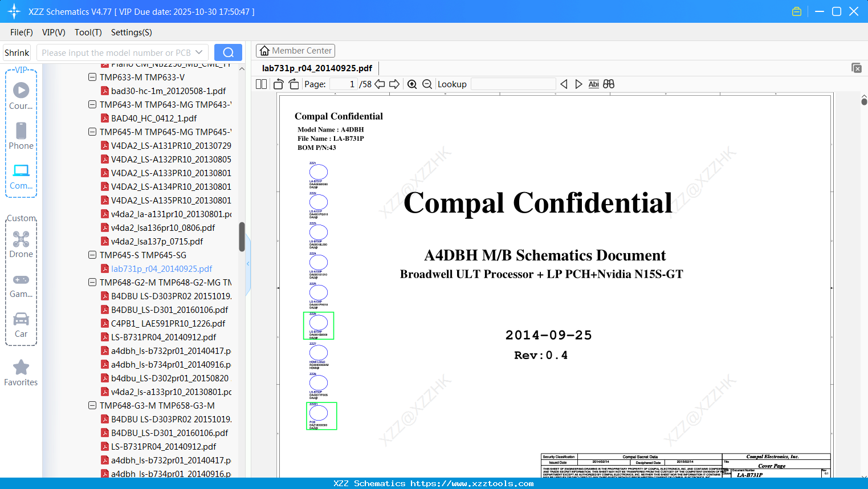Screen dimensions: 868x489
Task: Click the page number input field
Action: [343, 84]
